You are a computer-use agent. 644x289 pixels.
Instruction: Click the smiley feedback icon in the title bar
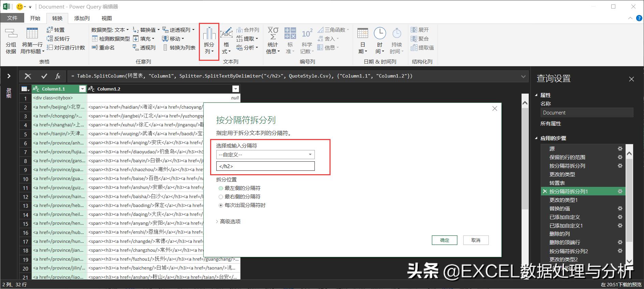coord(20,6)
